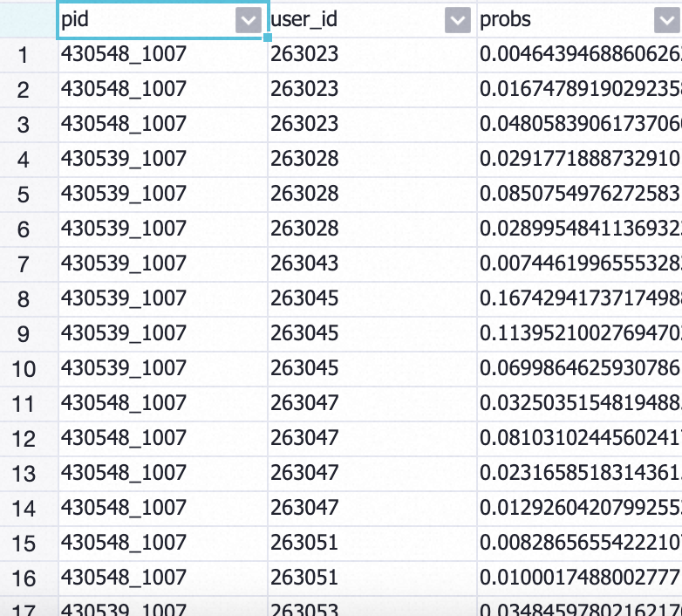Select the pid column header
Screen dimensions: 682x616
click(x=163, y=20)
